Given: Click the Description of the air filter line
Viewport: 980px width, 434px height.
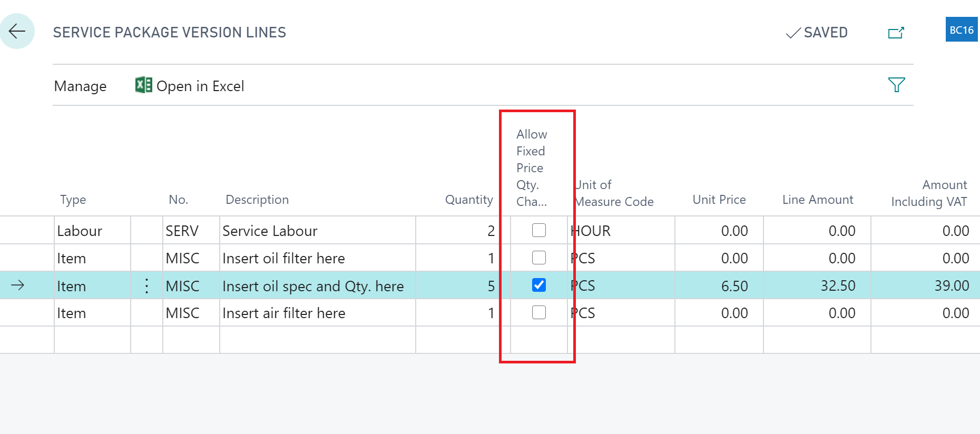Looking at the screenshot, I should click(x=284, y=312).
